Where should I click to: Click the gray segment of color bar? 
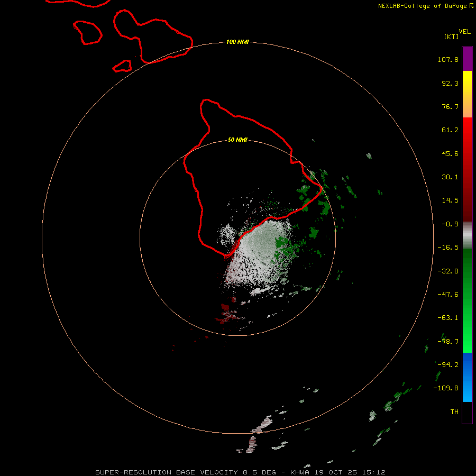point(467,235)
